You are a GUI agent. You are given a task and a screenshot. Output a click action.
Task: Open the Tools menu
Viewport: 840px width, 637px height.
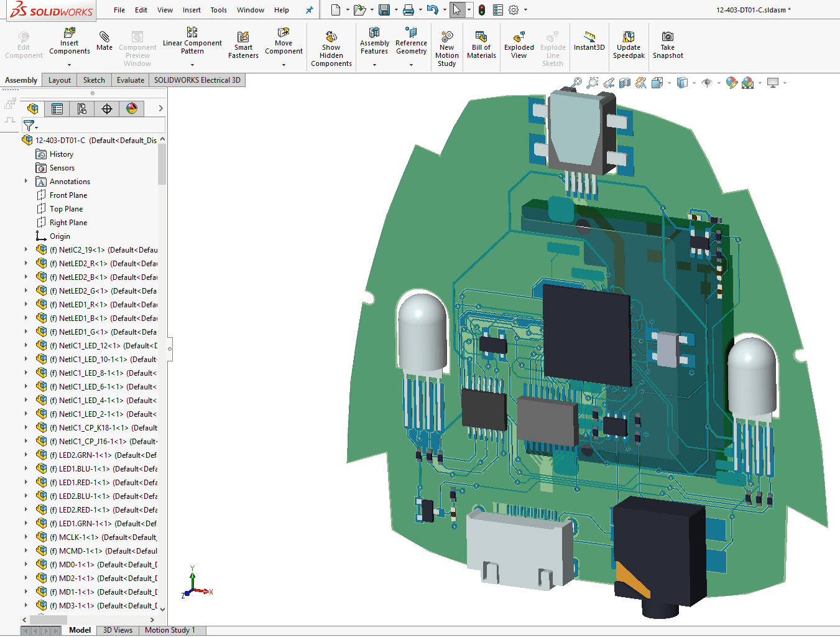pyautogui.click(x=218, y=10)
